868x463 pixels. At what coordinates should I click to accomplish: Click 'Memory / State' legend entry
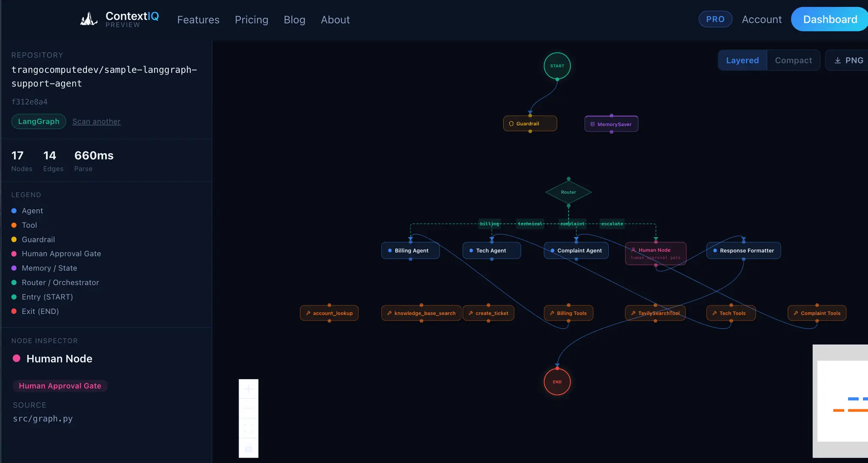(x=44, y=268)
